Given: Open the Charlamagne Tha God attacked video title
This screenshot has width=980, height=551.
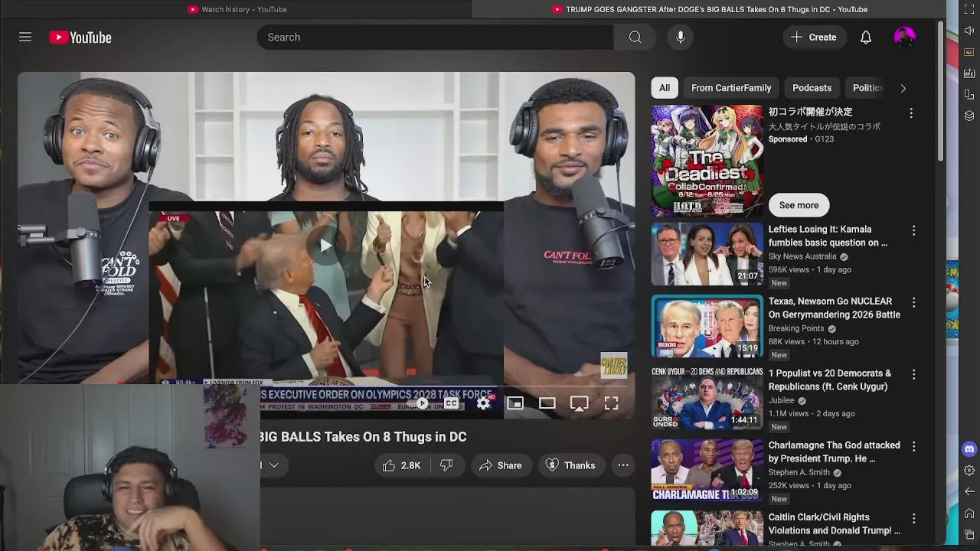Looking at the screenshot, I should point(834,452).
